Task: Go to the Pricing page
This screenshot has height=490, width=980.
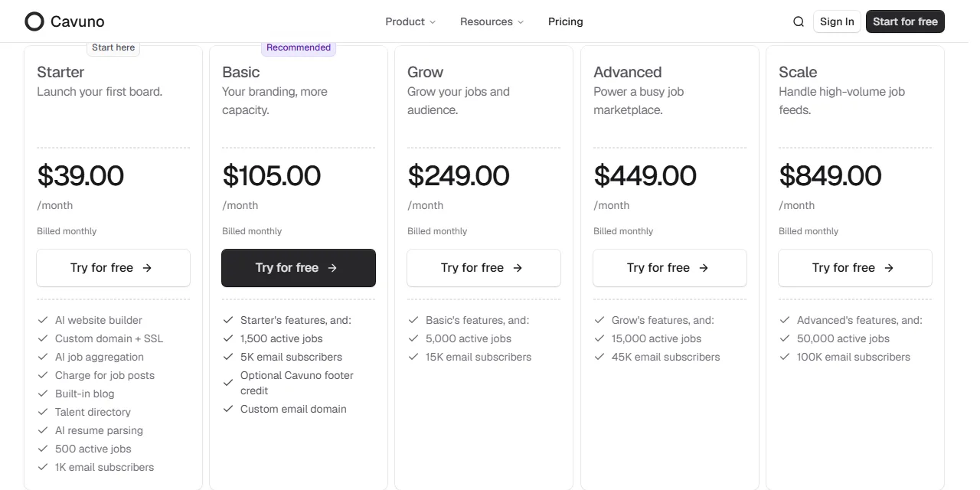Action: 566,21
